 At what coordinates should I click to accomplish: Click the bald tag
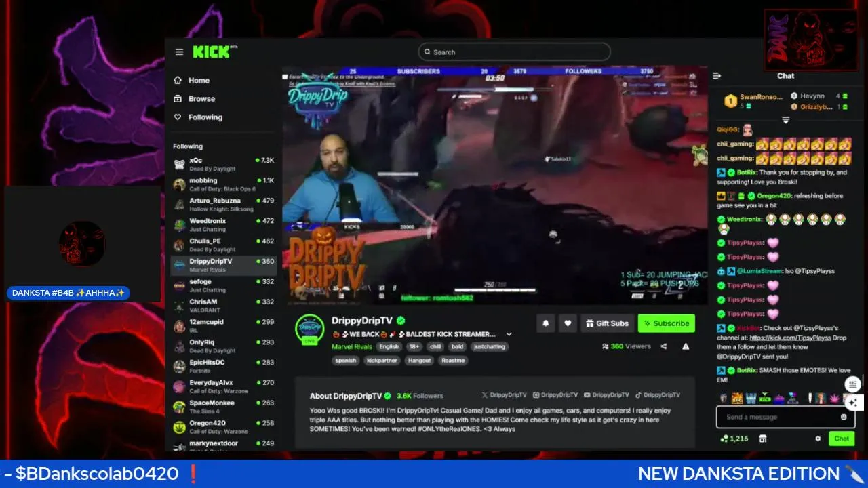[458, 346]
